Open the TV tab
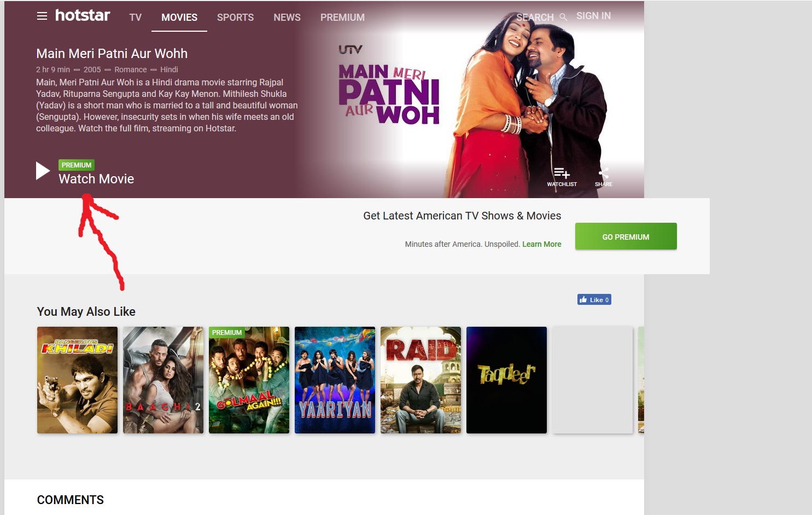The image size is (812, 515). point(136,18)
